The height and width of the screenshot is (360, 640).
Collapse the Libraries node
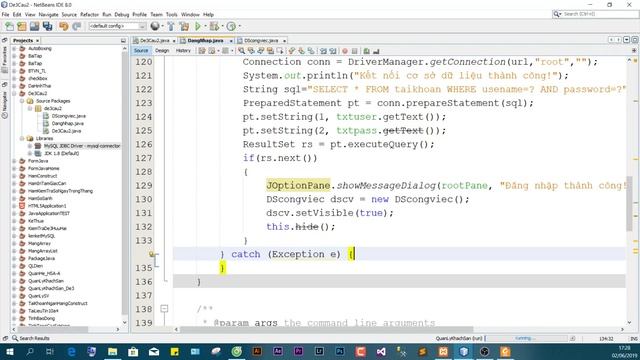pos(22,138)
